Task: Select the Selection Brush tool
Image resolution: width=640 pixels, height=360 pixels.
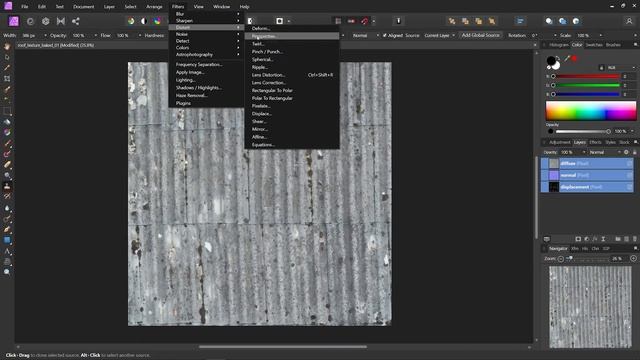Action: tap(7, 89)
